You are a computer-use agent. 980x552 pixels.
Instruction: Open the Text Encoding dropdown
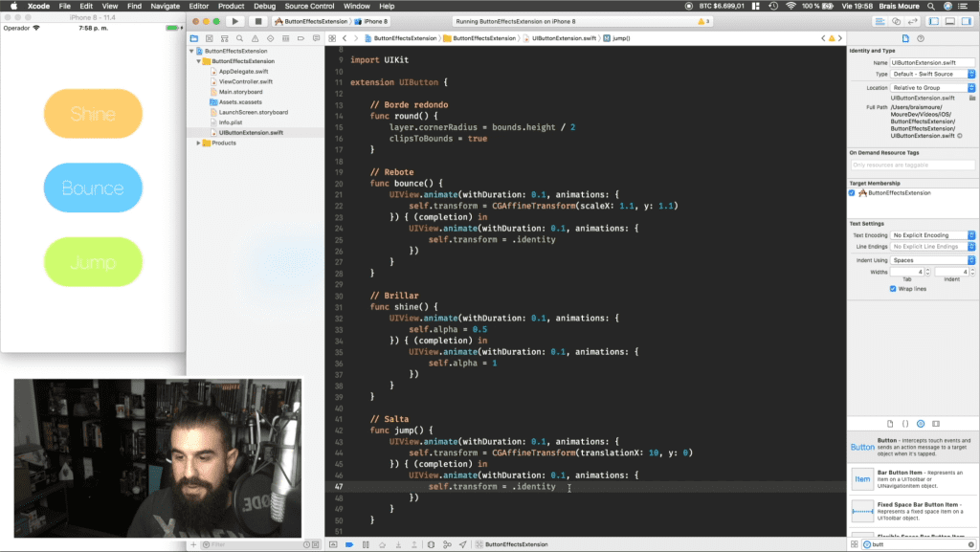pyautogui.click(x=932, y=235)
